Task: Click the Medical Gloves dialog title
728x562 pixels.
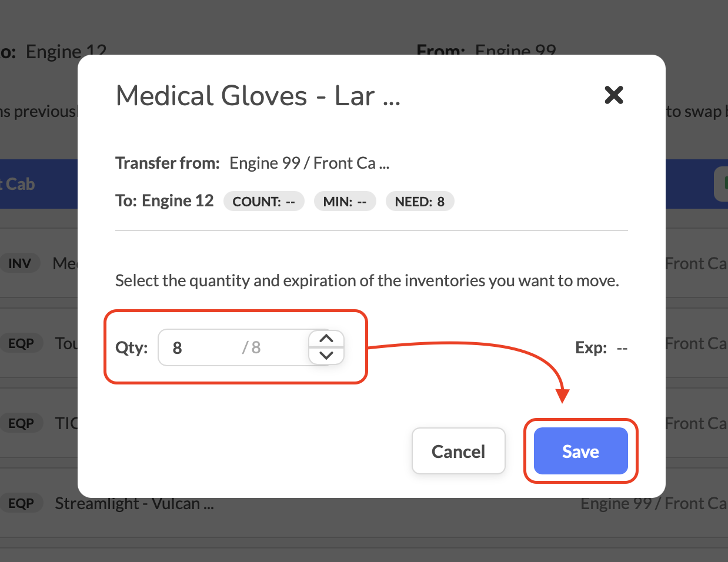Action: click(x=258, y=96)
